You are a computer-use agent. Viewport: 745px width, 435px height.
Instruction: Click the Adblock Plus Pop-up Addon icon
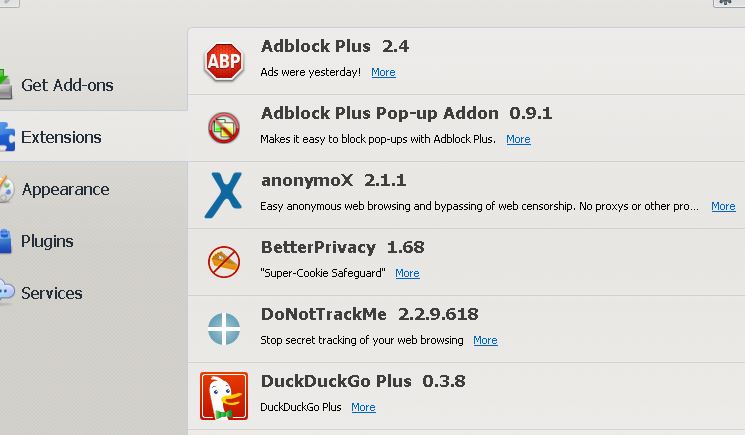pos(224,127)
